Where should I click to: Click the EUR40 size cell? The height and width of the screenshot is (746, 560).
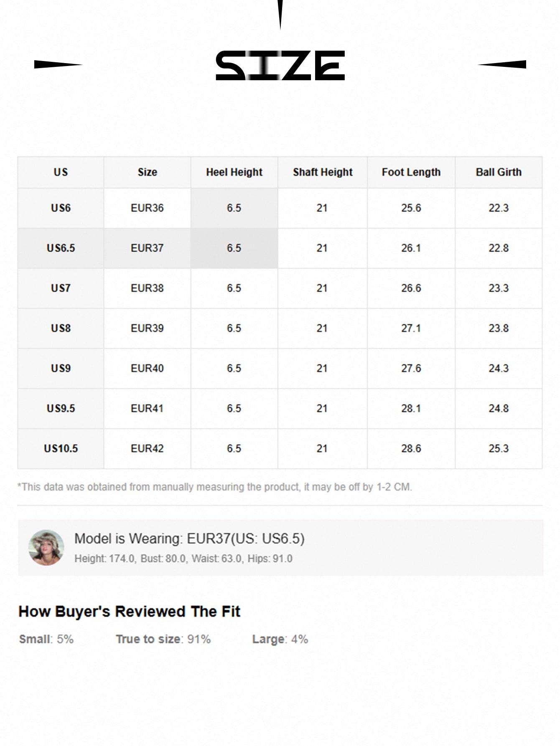coord(147,369)
